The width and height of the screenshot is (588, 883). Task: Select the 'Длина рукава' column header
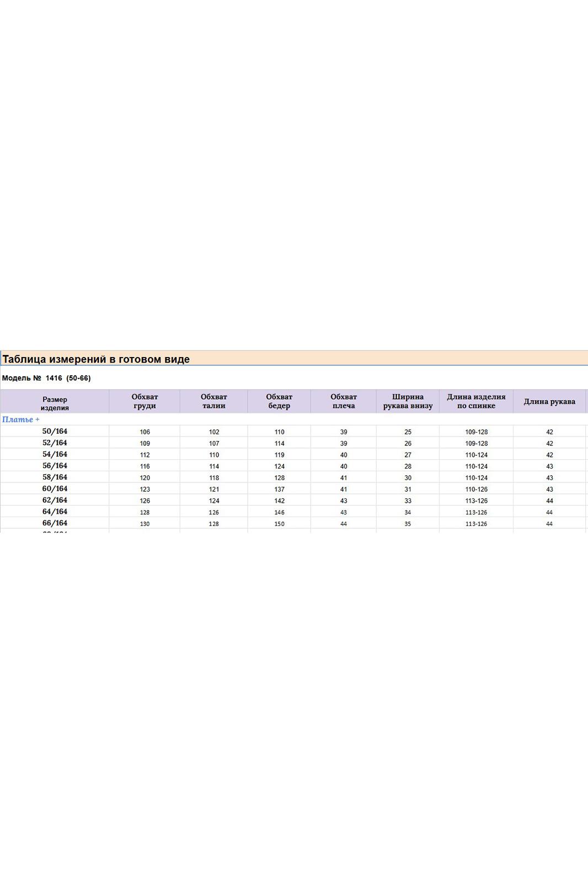[x=549, y=402]
